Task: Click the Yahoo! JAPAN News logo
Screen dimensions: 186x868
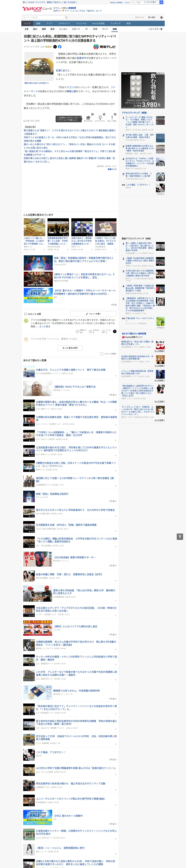Action: pos(37,9)
